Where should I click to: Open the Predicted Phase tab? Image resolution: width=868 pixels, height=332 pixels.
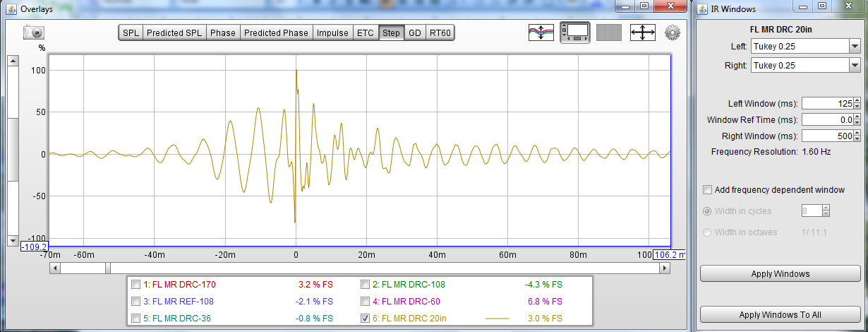pyautogui.click(x=276, y=33)
